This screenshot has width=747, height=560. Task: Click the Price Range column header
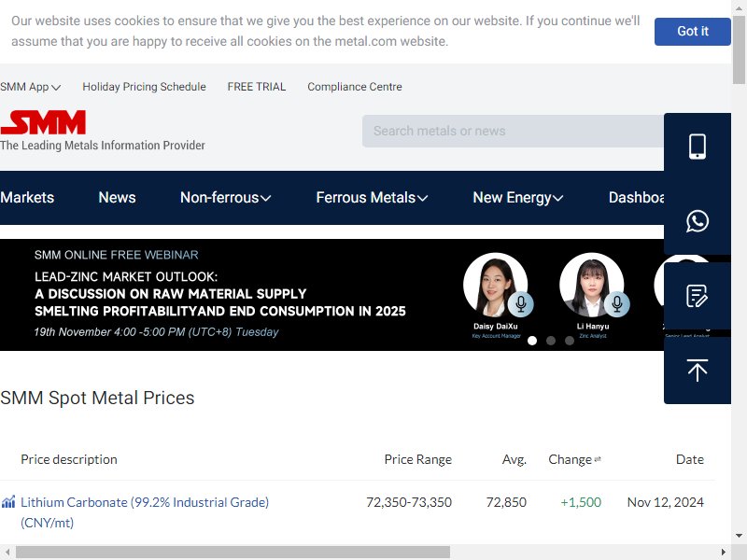click(417, 459)
